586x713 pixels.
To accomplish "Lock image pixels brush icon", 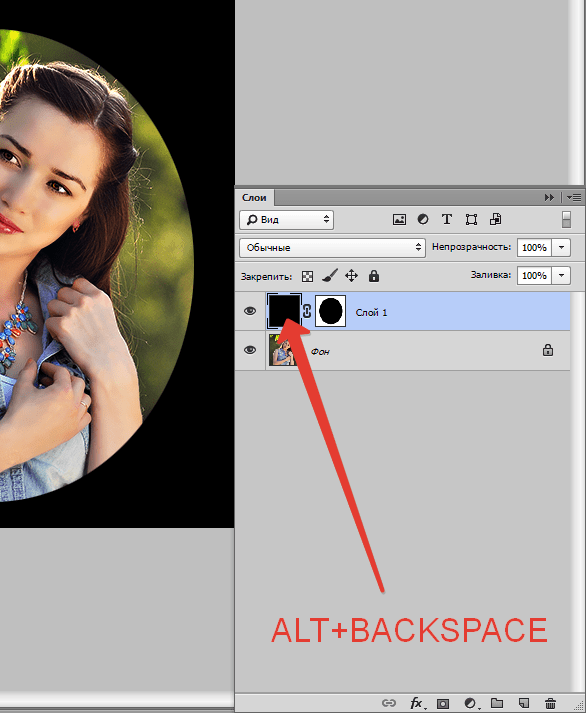I will 330,276.
